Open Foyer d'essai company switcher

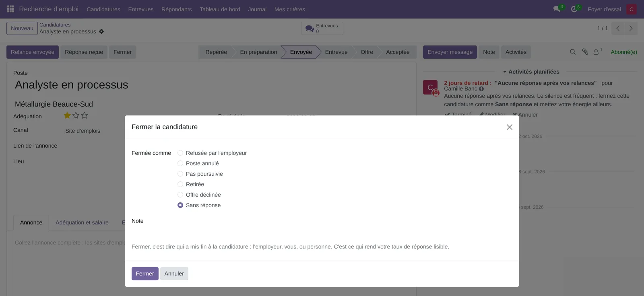pos(604,9)
